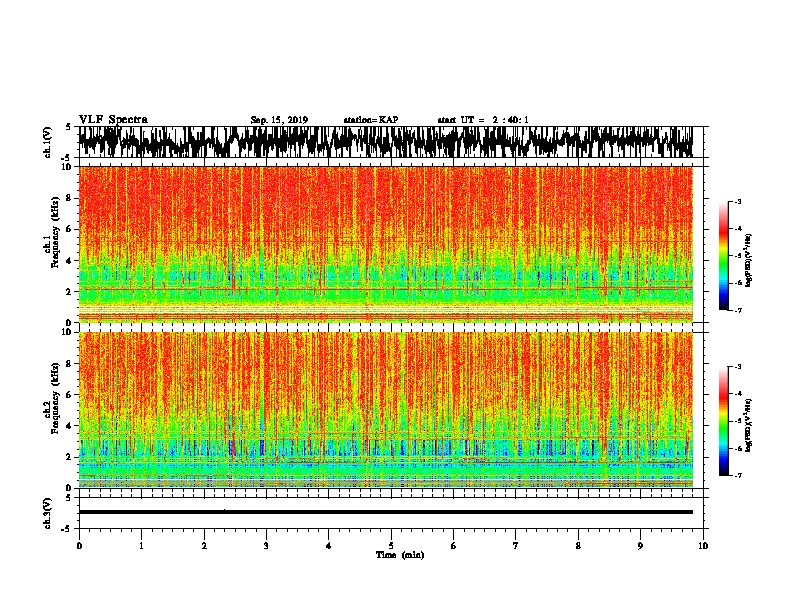Screen dimensions: 792x612
Task: Click the "8" frequency tick of ch.2 spectrogram
Action: (x=70, y=364)
